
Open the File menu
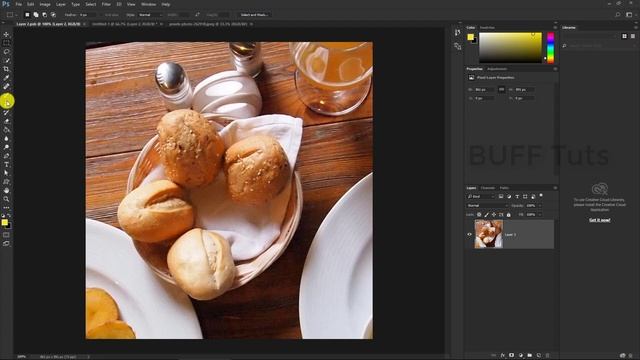pyautogui.click(x=18, y=4)
